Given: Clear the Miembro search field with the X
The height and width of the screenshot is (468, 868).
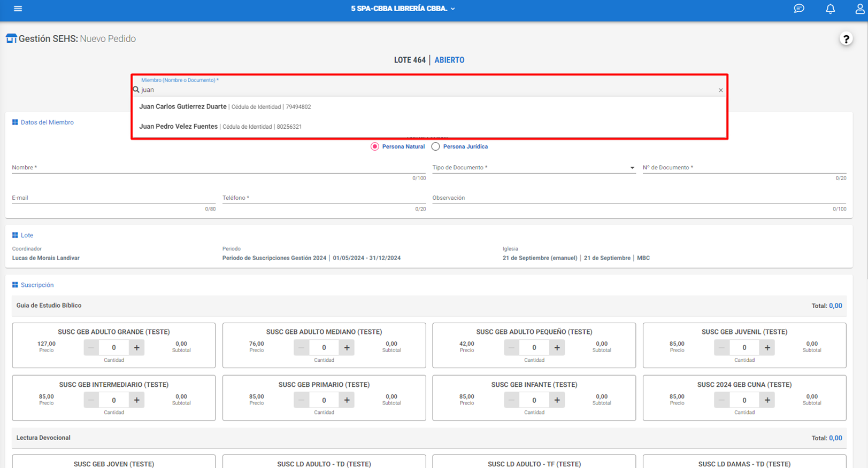Looking at the screenshot, I should click(720, 90).
